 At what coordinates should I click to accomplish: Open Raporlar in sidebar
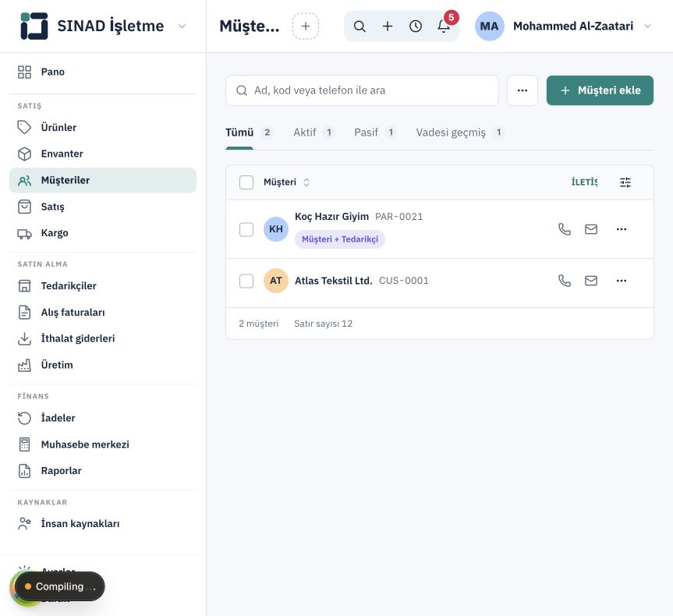(x=103, y=471)
